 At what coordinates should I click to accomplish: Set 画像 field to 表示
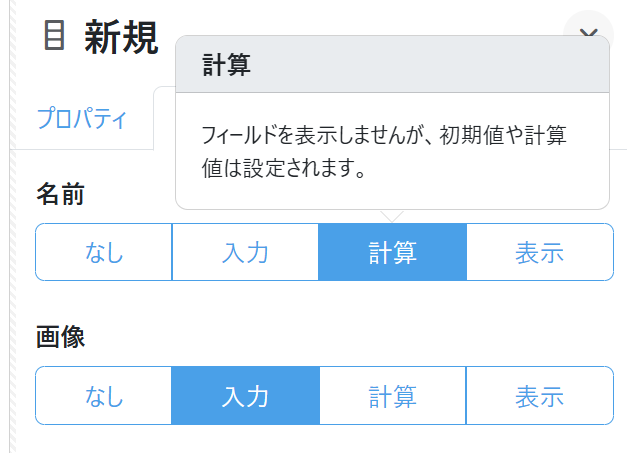coord(539,396)
